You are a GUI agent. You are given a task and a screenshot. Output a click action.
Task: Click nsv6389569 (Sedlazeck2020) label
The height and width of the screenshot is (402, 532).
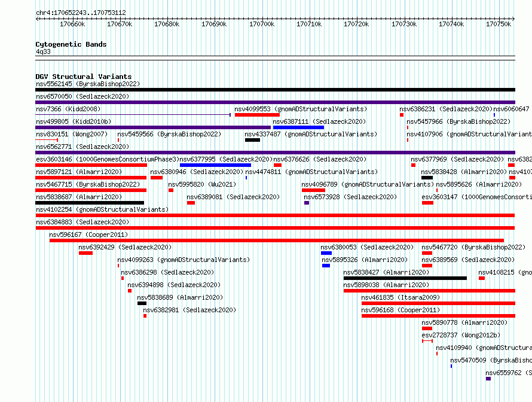[x=468, y=260]
